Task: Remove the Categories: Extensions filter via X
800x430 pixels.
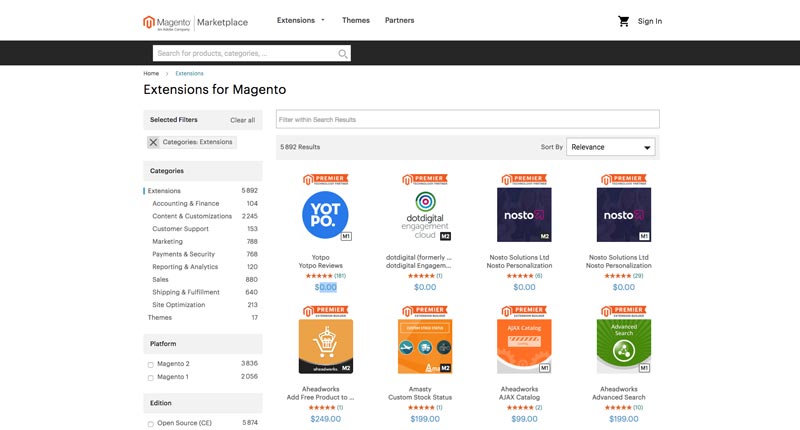Action: 153,142
